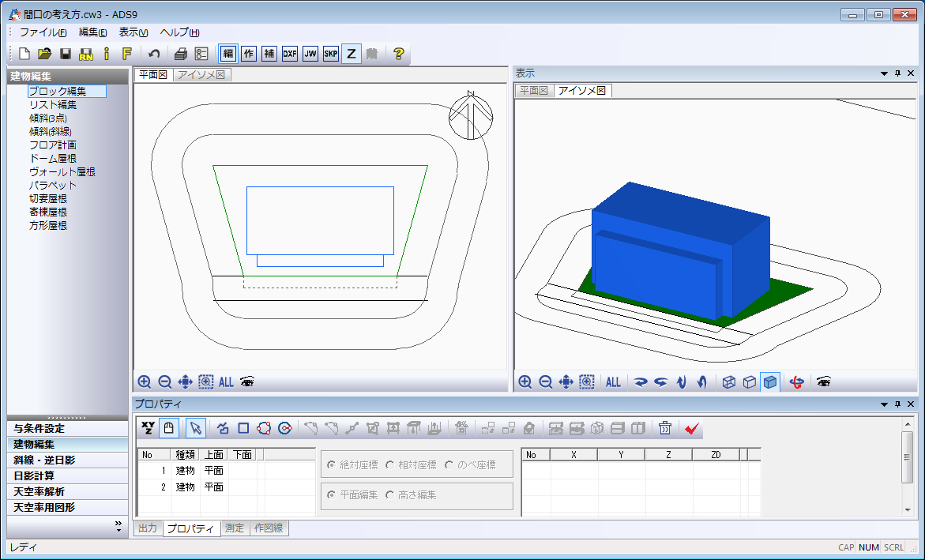Switch to the 出力 bottom tab
The height and width of the screenshot is (560, 925).
148,528
